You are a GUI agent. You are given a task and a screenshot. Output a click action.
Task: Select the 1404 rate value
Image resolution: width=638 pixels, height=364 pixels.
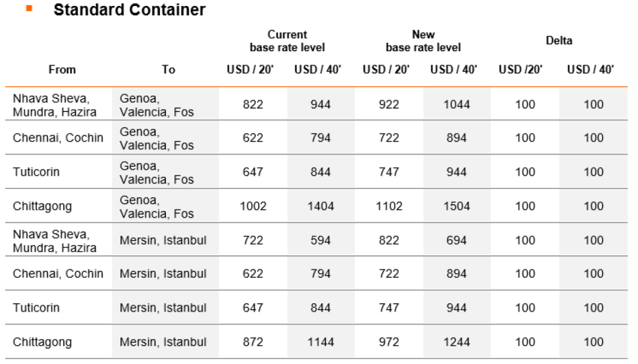coord(321,206)
